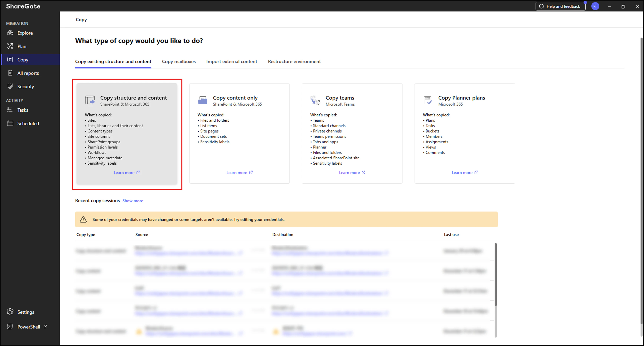The height and width of the screenshot is (346, 644).
Task: Click the RF user avatar
Action: tap(595, 6)
